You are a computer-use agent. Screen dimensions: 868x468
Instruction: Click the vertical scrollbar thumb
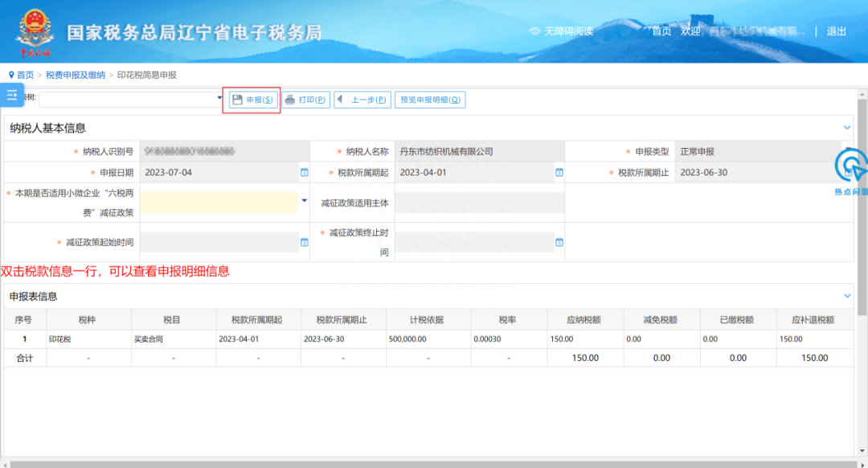862,207
